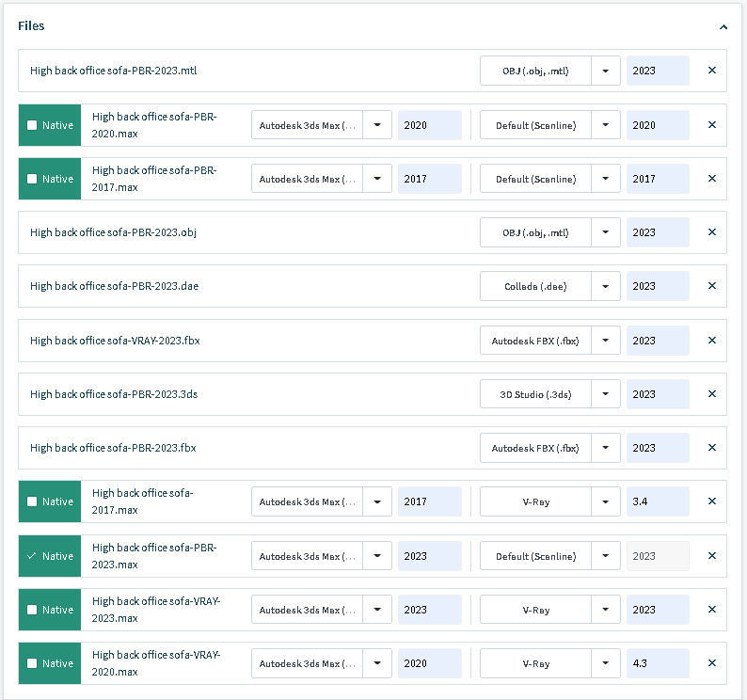Enable Native for sofa-VRAY-2023.max
747x700 pixels.
33,610
